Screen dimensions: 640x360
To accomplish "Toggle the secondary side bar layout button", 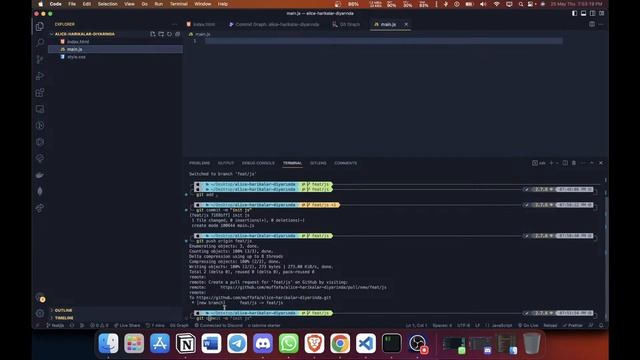I will pos(593,13).
